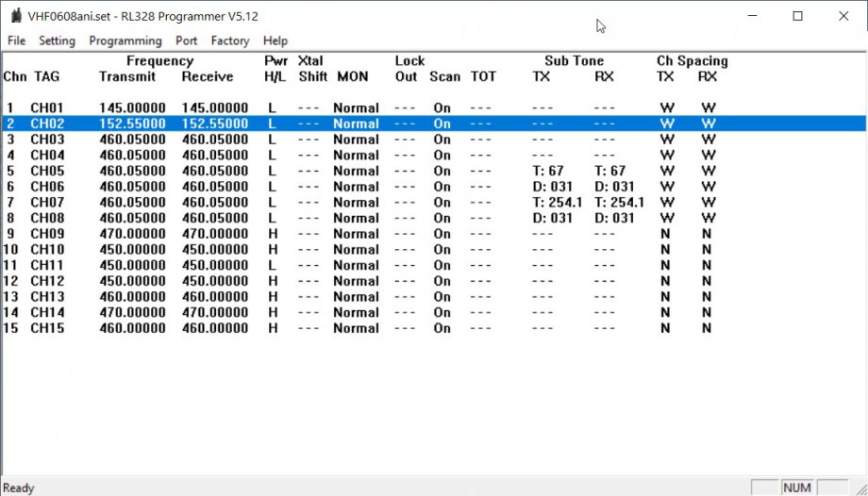This screenshot has height=496, width=868.
Task: Click the NUM indicator in status bar
Action: point(796,488)
